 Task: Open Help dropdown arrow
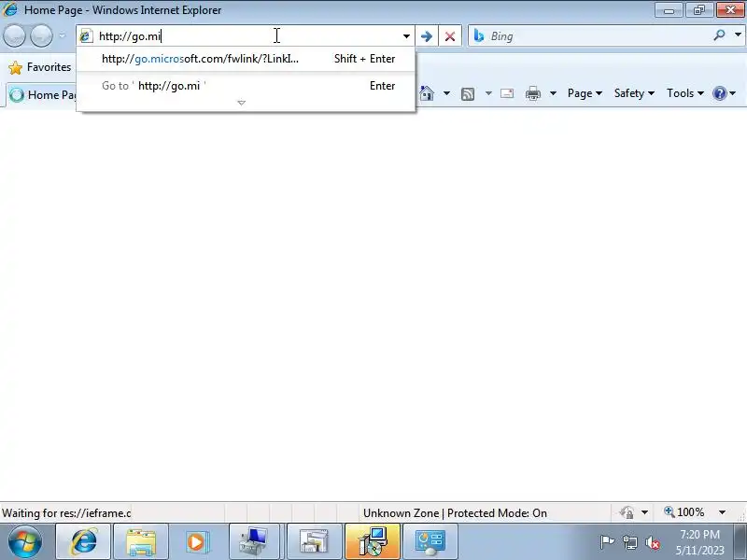pyautogui.click(x=733, y=93)
